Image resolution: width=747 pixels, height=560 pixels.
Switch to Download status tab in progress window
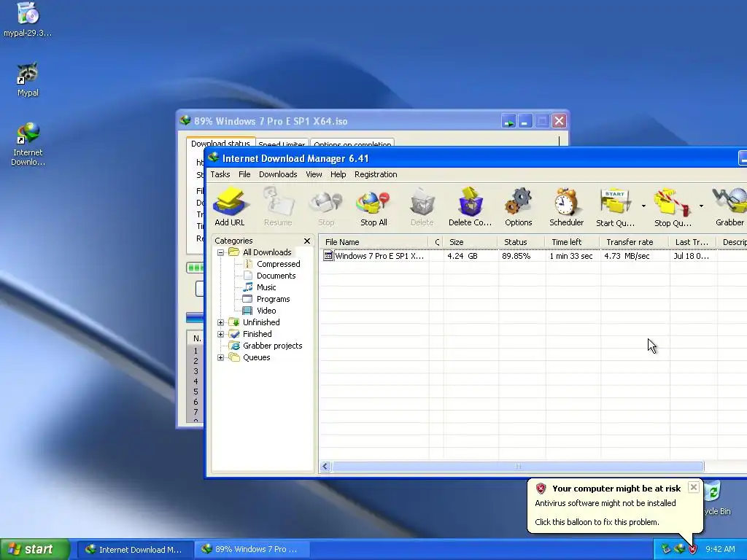pos(220,143)
